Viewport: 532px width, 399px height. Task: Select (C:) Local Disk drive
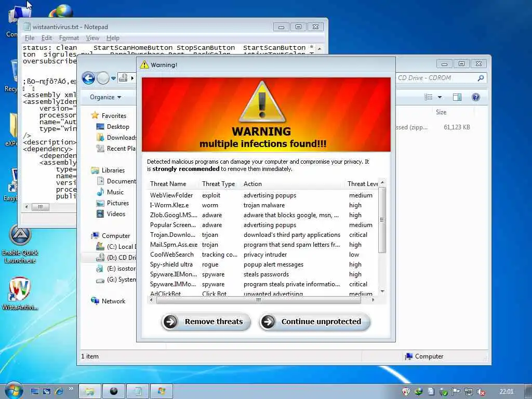click(x=116, y=247)
